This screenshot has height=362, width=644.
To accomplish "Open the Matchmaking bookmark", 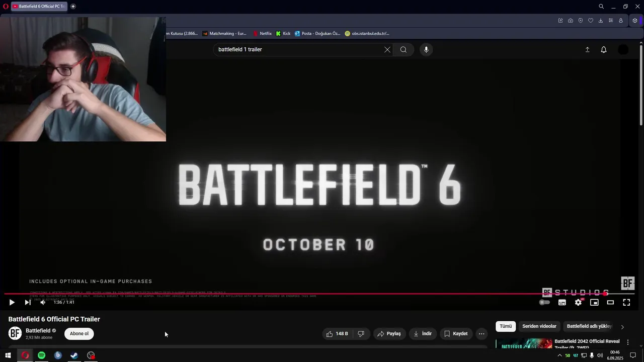I will click(x=224, y=34).
